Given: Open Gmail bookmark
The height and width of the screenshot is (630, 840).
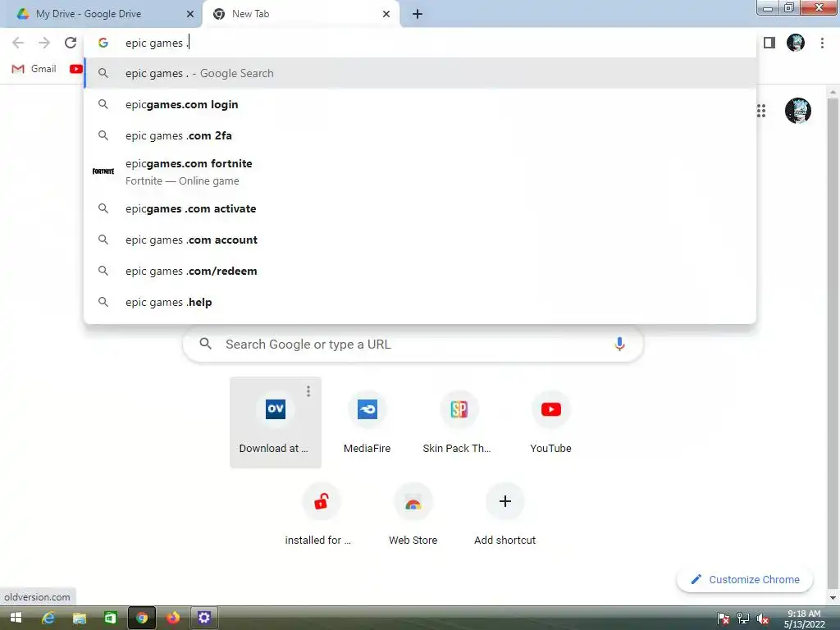Looking at the screenshot, I should click(34, 69).
